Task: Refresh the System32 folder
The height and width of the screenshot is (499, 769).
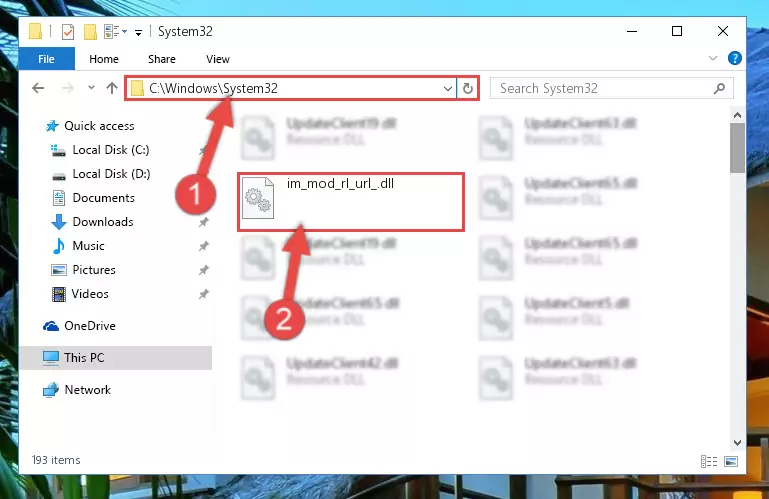Action: (x=468, y=89)
